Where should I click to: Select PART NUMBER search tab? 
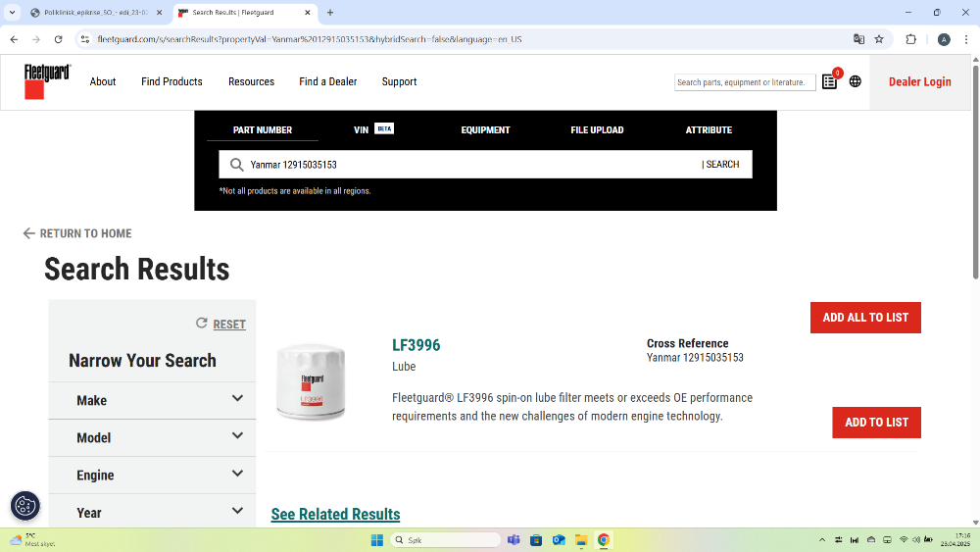click(263, 130)
